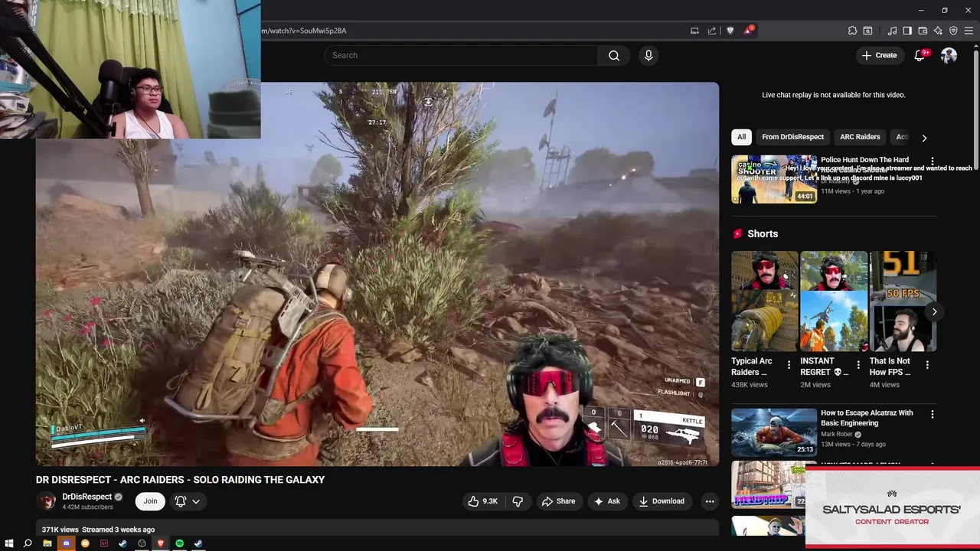Screen dimensions: 980x551
Task: Open DrDisRespect channel avatar
Action: [x=47, y=501]
